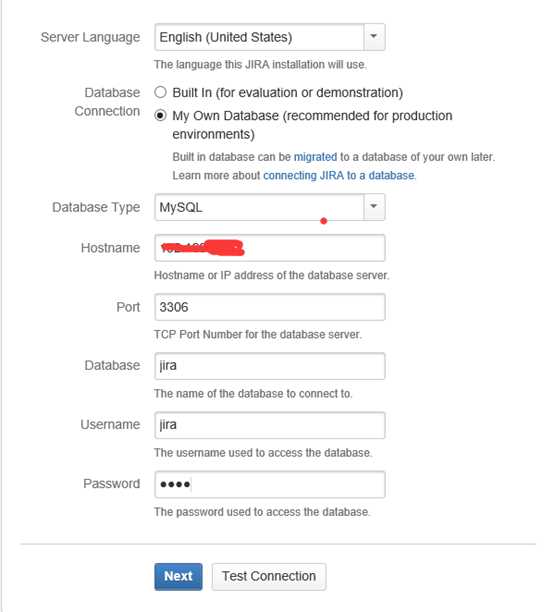Screen dimensions: 554x612
Task: Click the Port field showing 3306
Action: click(x=270, y=307)
